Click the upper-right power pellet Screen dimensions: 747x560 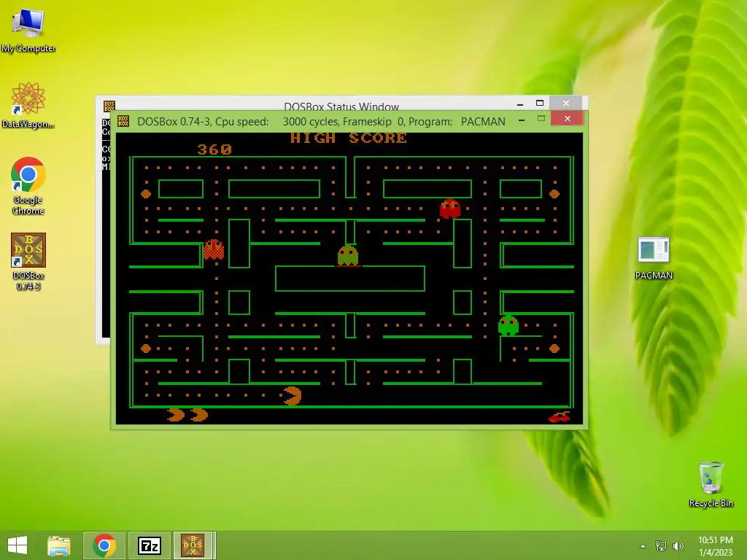tap(554, 194)
